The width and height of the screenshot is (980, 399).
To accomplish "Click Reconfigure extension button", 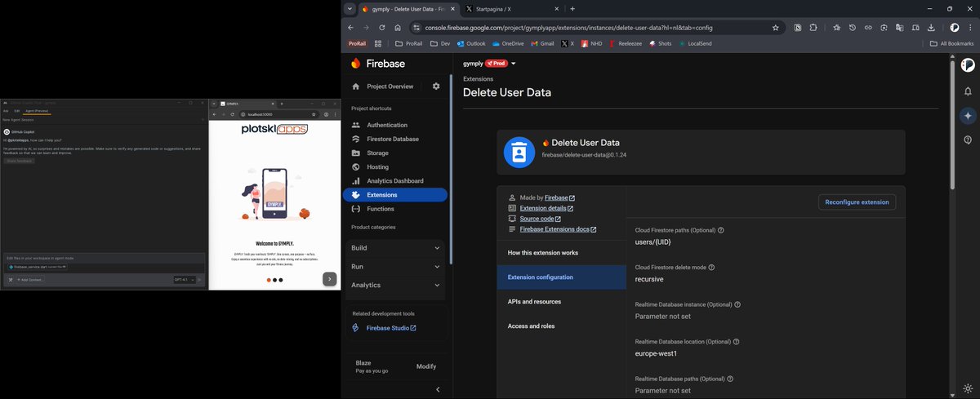I will (x=857, y=202).
